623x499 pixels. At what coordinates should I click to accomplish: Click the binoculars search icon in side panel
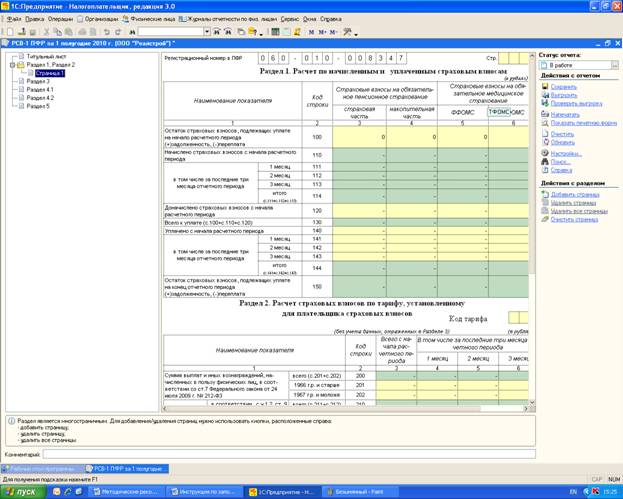(x=545, y=162)
